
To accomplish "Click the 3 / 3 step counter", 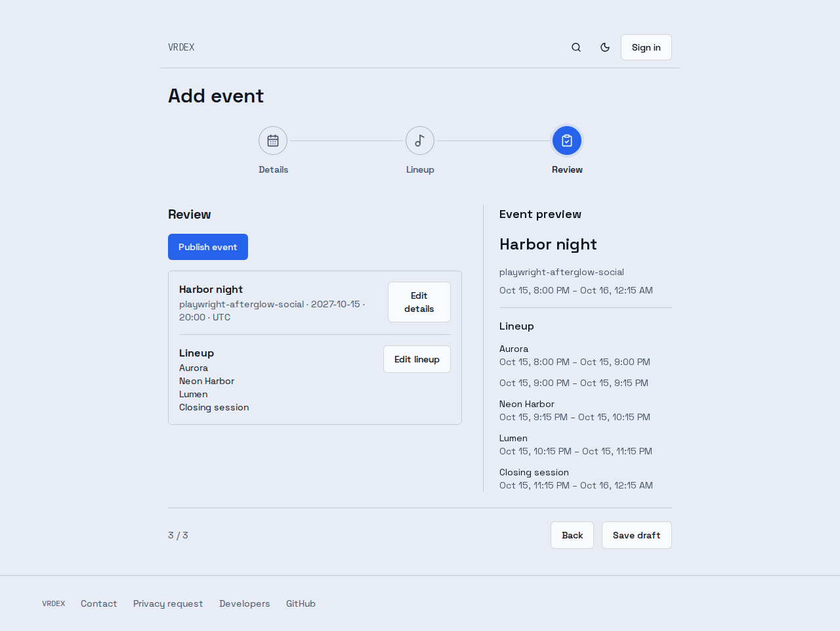I will coord(178,535).
